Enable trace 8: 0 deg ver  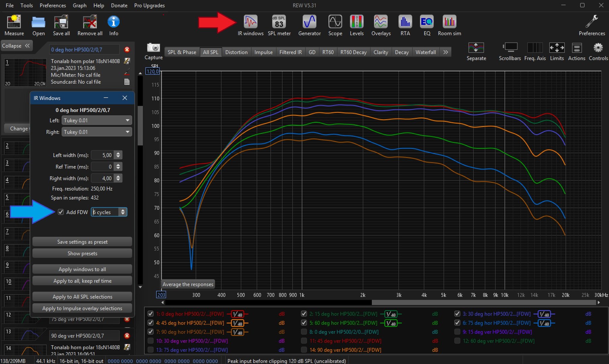click(x=304, y=332)
